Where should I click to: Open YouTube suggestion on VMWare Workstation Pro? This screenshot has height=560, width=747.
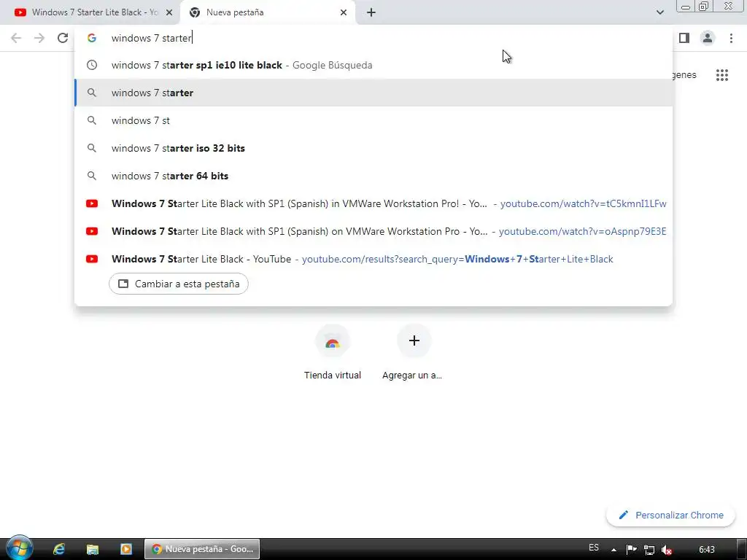373,231
